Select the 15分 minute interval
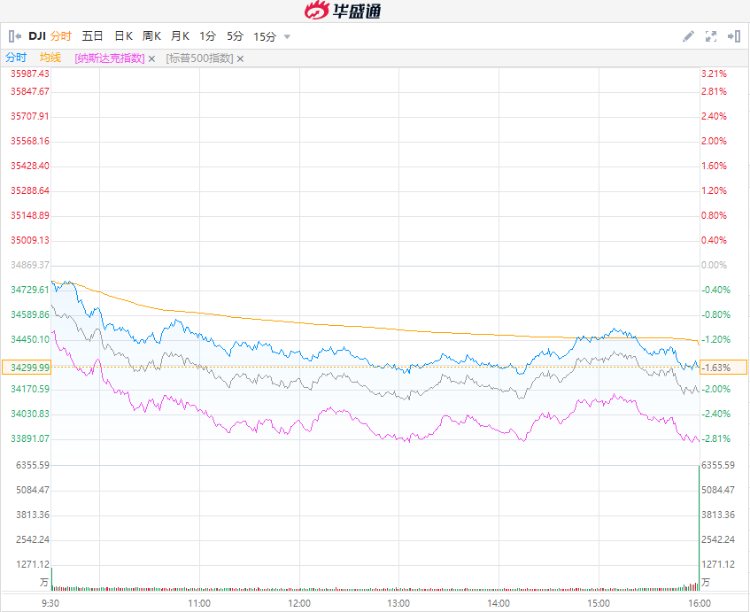Viewport: 750px width, 612px height. coord(265,36)
